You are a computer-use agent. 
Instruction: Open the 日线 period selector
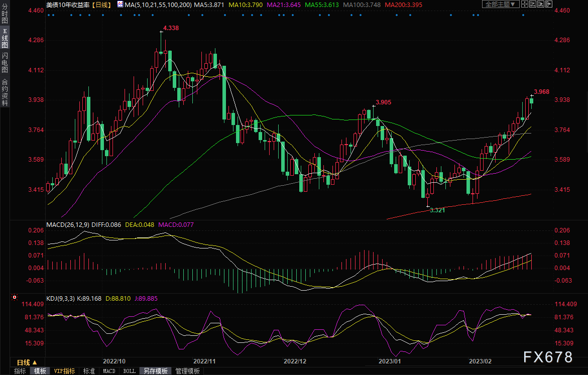pos(27,362)
